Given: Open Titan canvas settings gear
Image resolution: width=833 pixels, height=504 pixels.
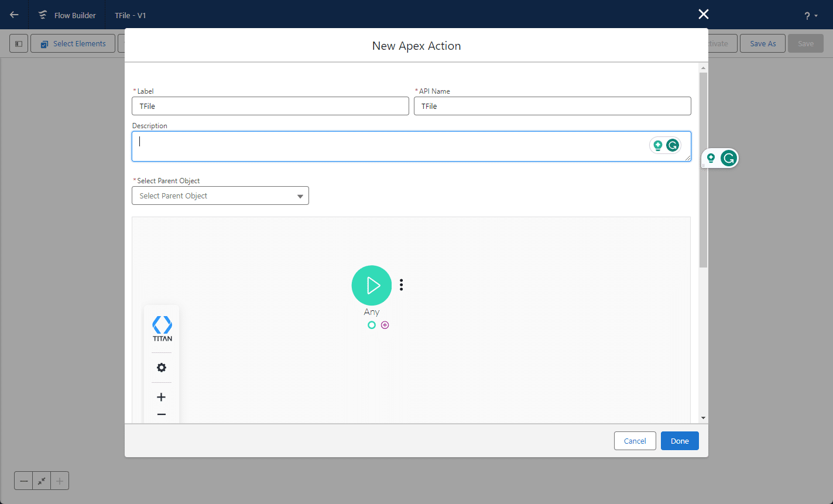Looking at the screenshot, I should (162, 368).
